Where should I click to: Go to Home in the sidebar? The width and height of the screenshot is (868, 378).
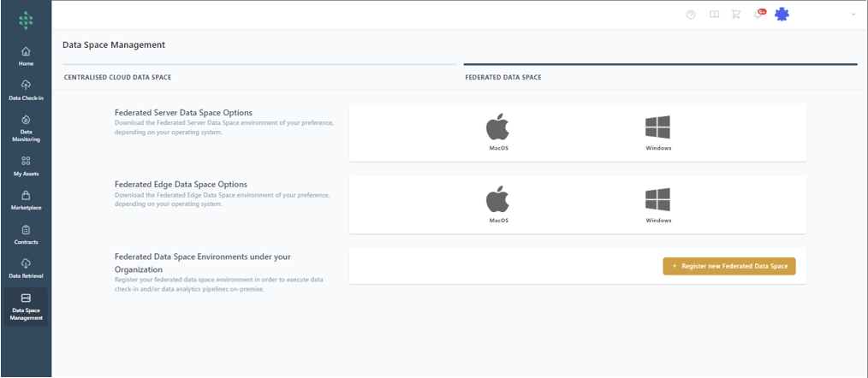click(26, 56)
